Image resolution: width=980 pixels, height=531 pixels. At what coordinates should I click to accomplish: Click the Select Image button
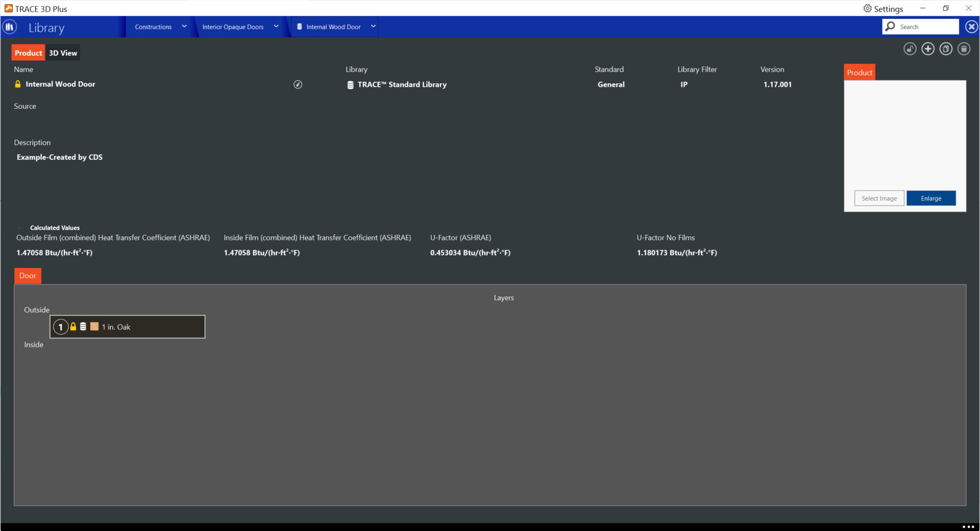point(879,199)
